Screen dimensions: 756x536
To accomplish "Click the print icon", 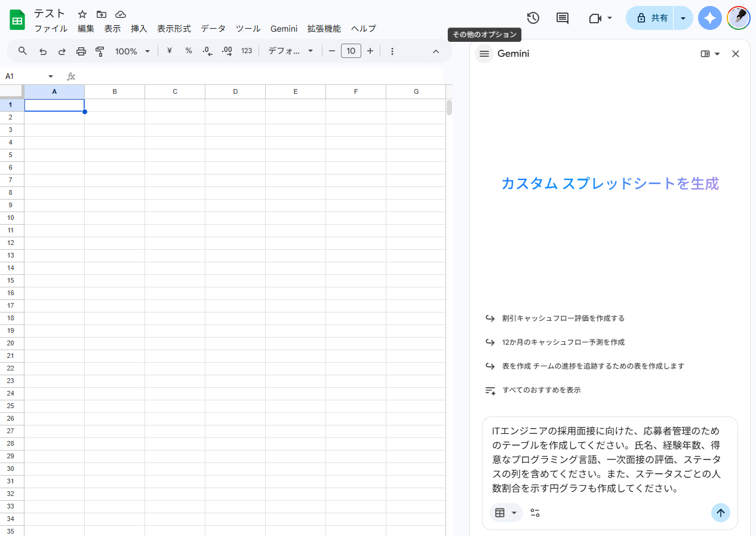I will click(x=81, y=51).
